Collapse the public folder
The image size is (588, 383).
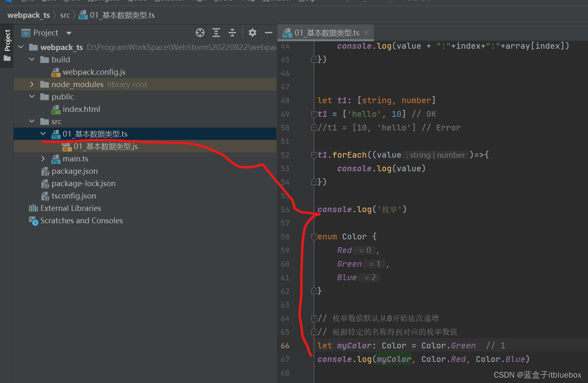(x=32, y=97)
